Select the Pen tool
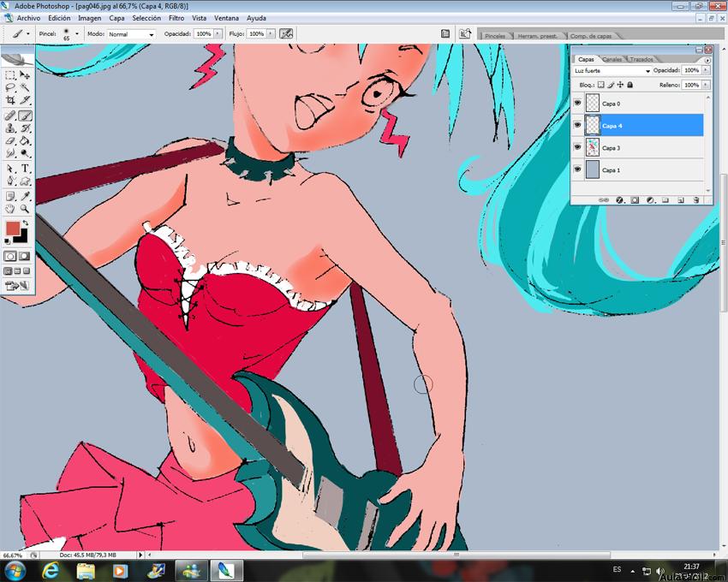 (10, 181)
